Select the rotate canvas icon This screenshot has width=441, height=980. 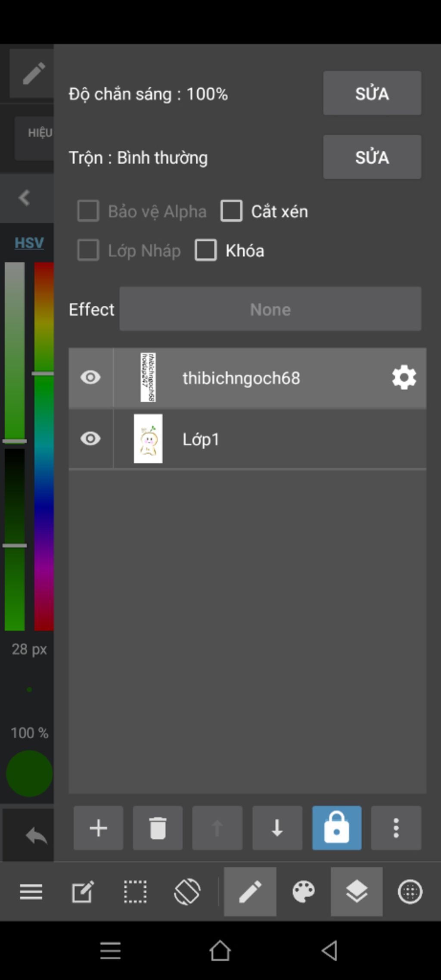(187, 891)
